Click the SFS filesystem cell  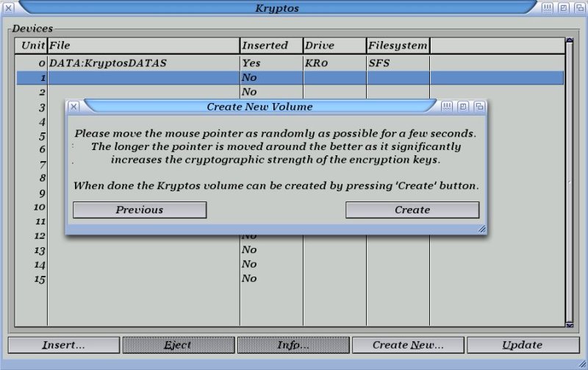[379, 63]
